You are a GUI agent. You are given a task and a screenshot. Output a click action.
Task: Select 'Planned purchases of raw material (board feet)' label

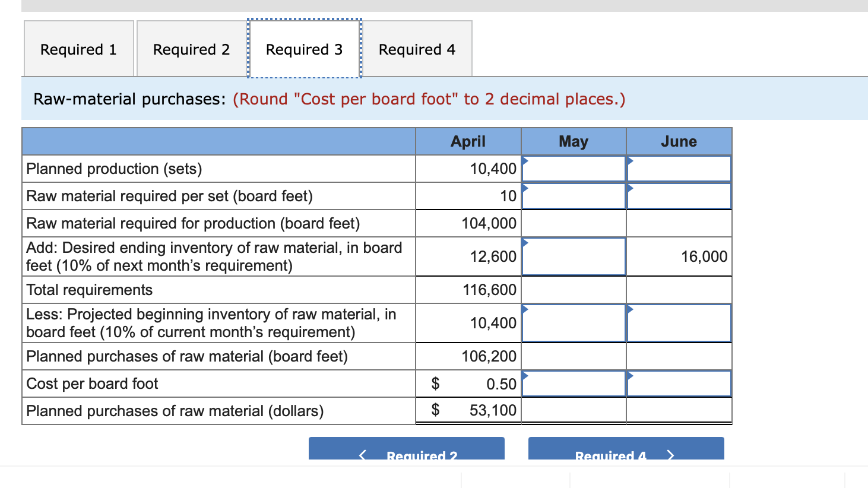[187, 356]
